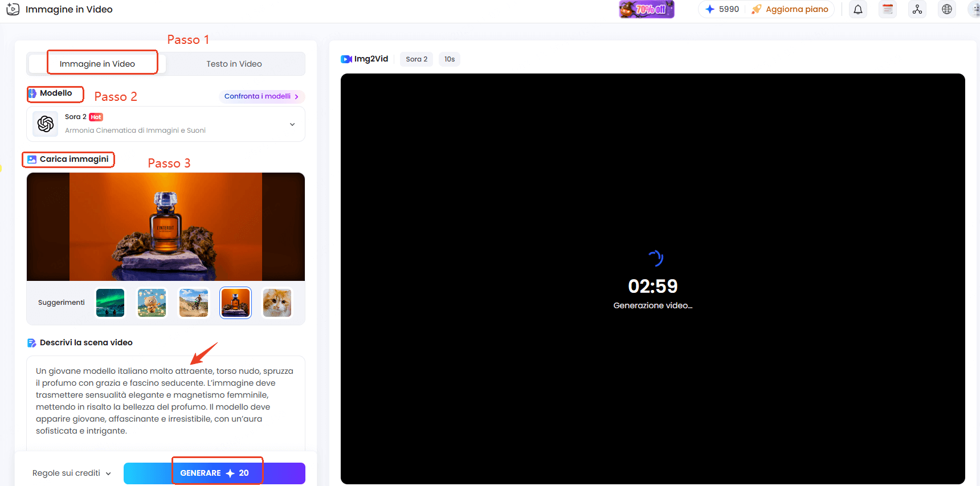Switch to the Testo in Video tab
Viewport: 980px width, 486px height.
point(234,64)
